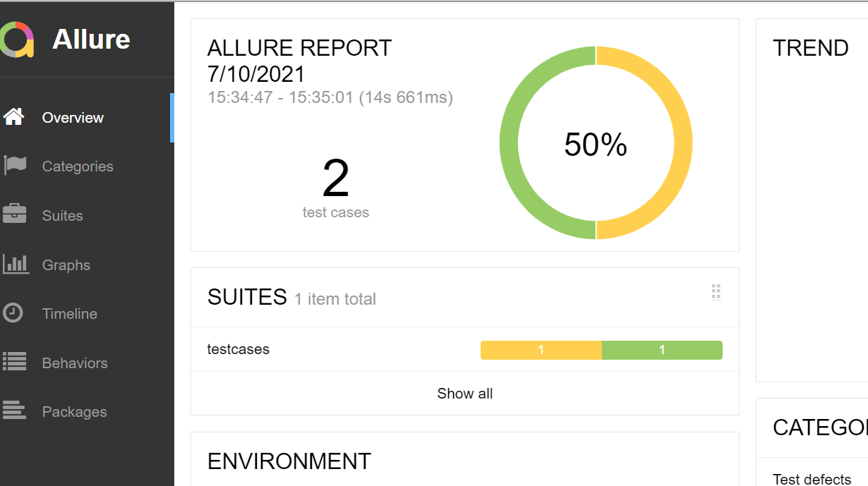868x486 pixels.
Task: Click the green half of the donut chart
Action: [510, 143]
